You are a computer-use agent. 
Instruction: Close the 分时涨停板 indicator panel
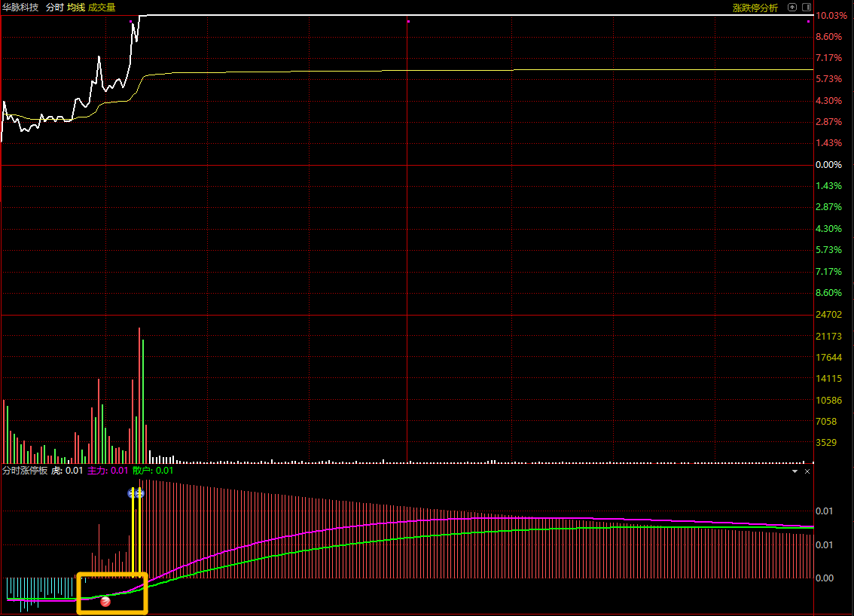[807, 471]
